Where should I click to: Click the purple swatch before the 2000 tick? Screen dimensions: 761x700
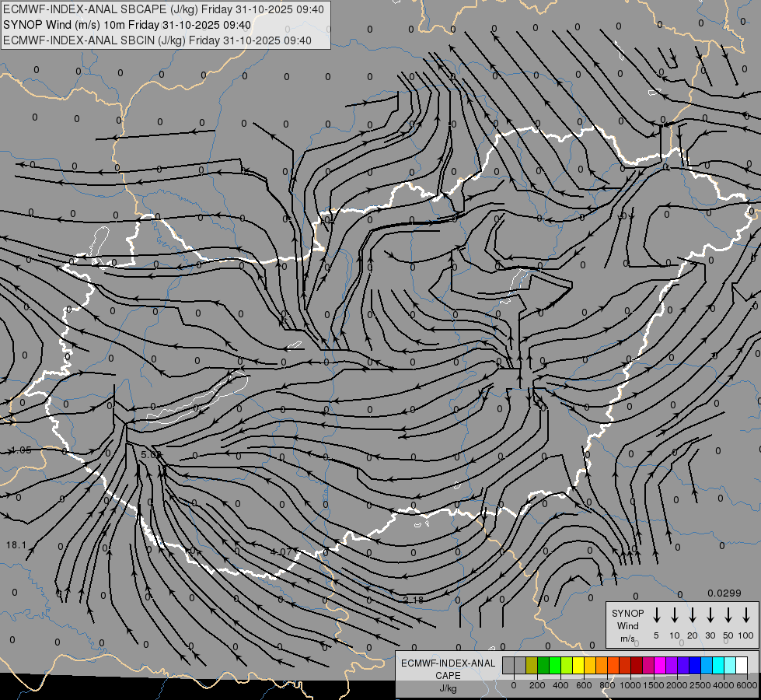tap(671, 665)
